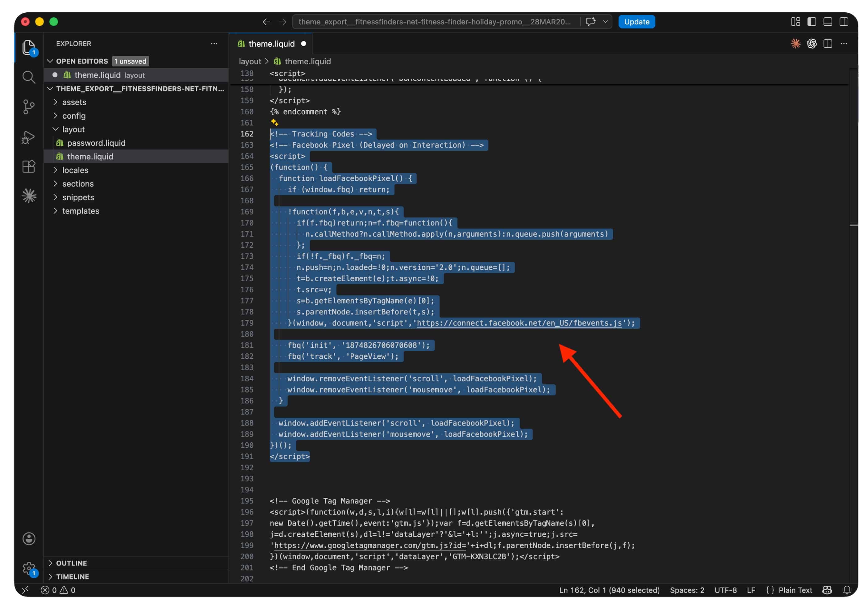Open Manage settings gear icon
This screenshot has width=868, height=603.
[29, 567]
